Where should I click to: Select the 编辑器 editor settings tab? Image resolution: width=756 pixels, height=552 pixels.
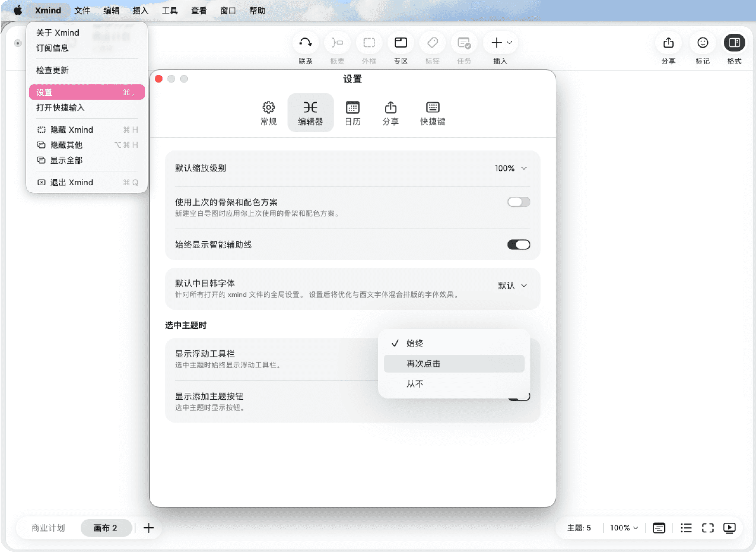point(310,113)
